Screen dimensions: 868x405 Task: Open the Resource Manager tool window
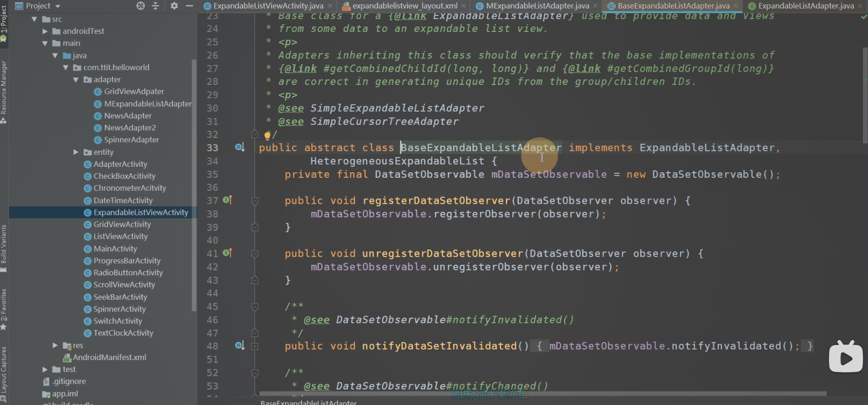(x=3, y=92)
